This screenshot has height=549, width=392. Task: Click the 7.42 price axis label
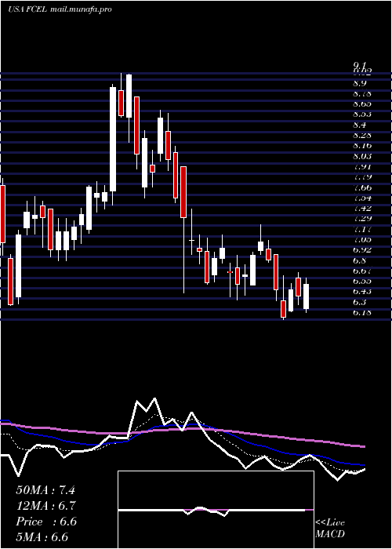362,208
